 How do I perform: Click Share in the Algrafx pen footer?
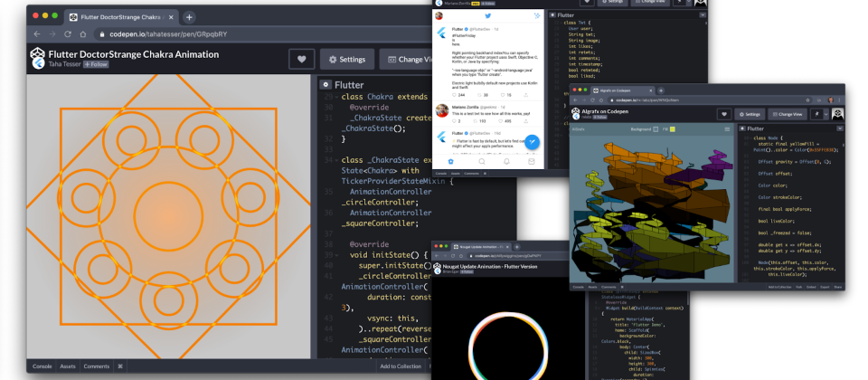pos(837,287)
